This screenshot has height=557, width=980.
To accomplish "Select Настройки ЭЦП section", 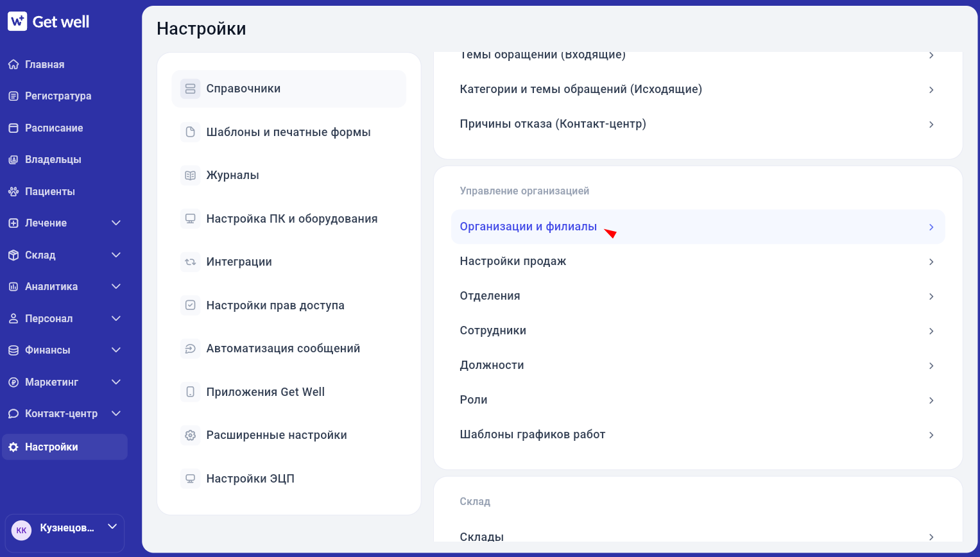I will pos(289,479).
